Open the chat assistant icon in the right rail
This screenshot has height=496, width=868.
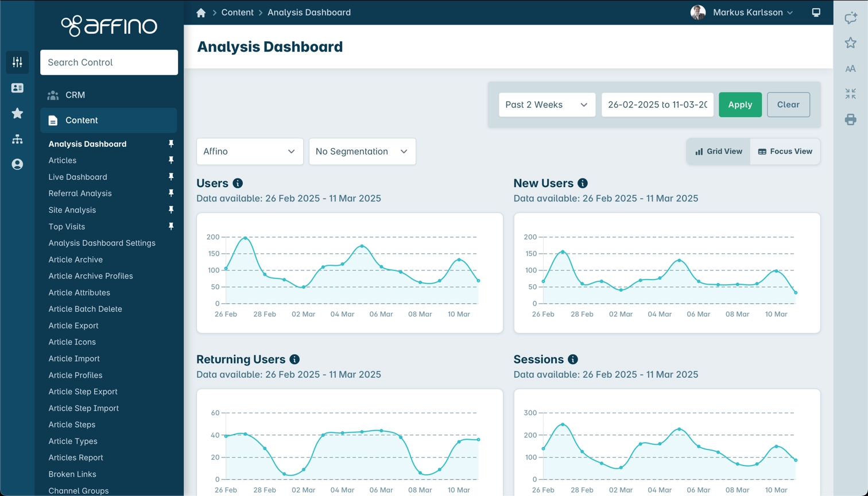click(851, 18)
